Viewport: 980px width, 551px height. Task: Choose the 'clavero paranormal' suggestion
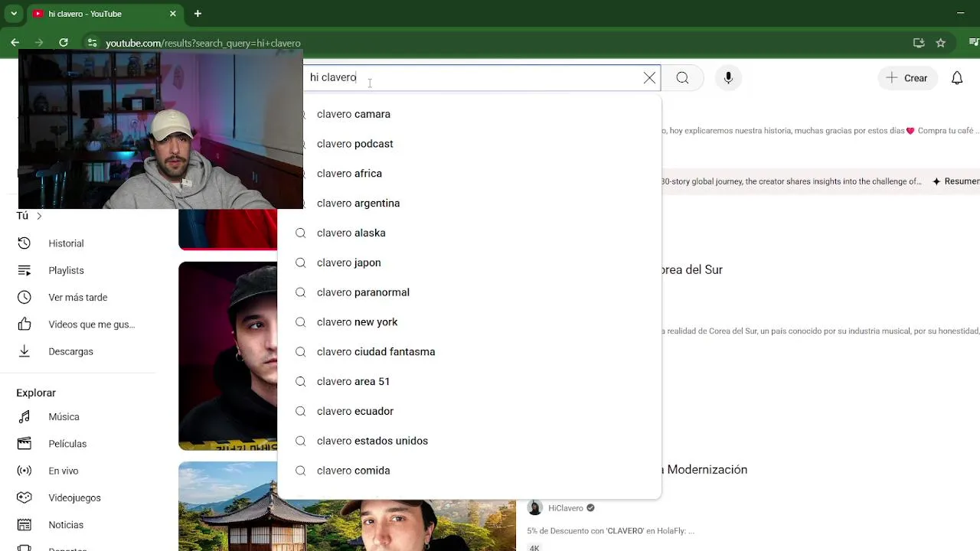[x=469, y=292]
